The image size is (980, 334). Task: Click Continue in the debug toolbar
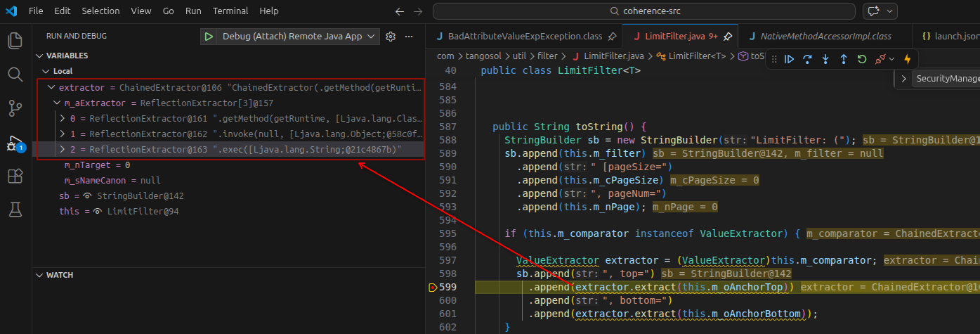pyautogui.click(x=789, y=59)
